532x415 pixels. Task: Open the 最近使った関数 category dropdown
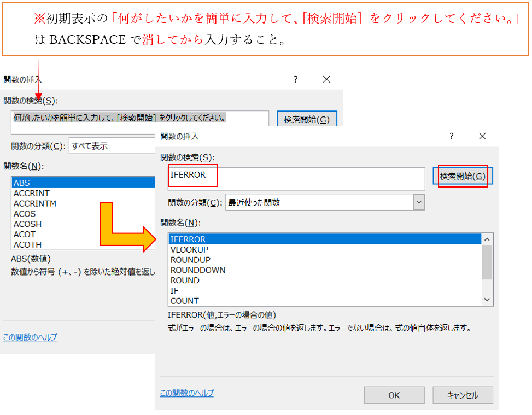tap(419, 202)
